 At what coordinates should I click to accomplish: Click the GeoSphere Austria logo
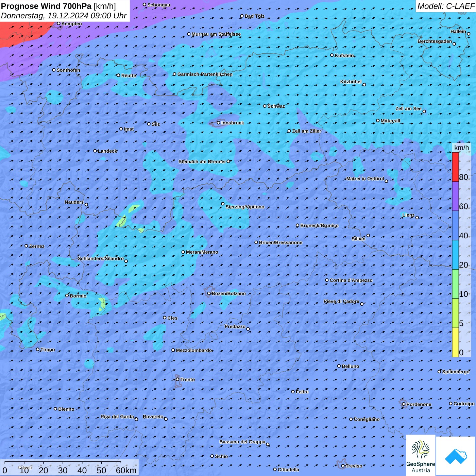click(x=421, y=455)
